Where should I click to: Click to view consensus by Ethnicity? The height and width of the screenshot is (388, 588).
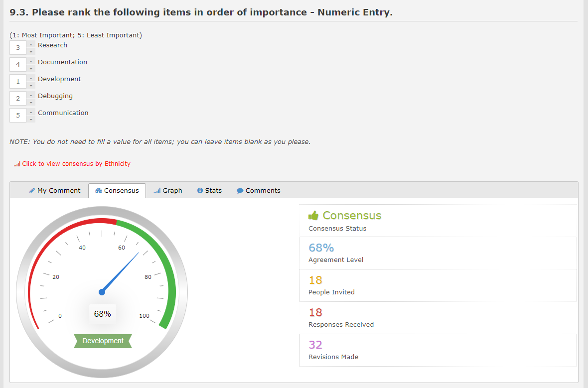(76, 164)
